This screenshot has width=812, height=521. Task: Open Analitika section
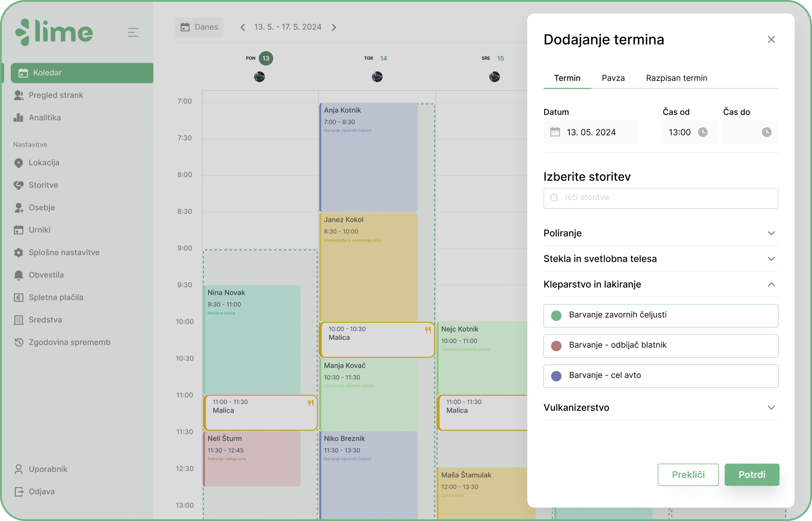pyautogui.click(x=37, y=117)
